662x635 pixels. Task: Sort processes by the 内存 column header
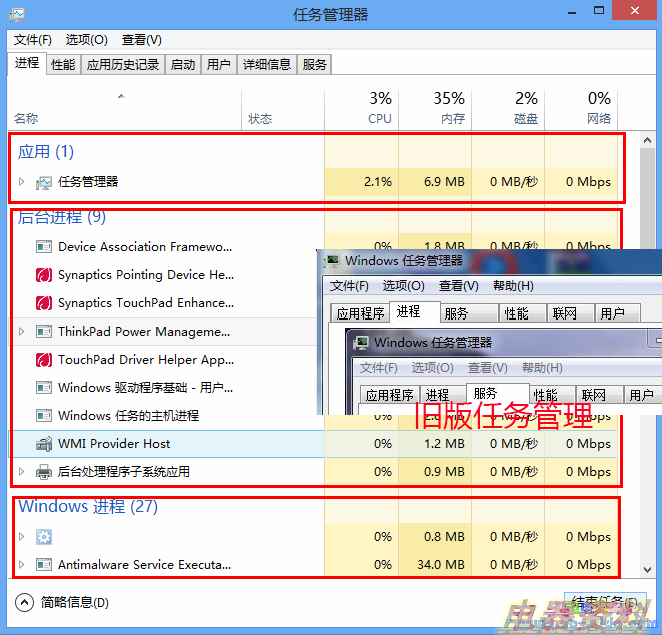coord(451,108)
